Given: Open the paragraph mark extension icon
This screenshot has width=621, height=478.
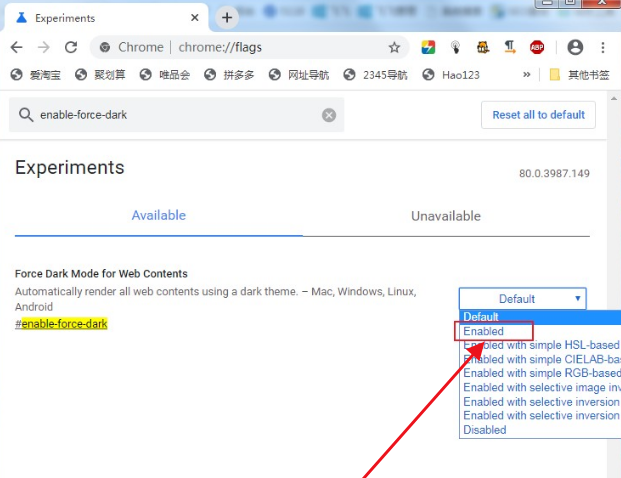Looking at the screenshot, I should 510,48.
